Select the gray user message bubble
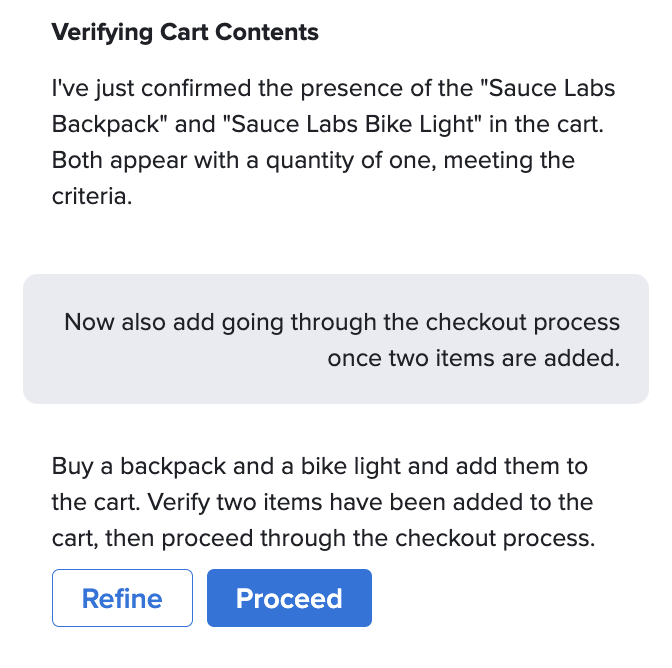The width and height of the screenshot is (672, 668). [x=336, y=339]
